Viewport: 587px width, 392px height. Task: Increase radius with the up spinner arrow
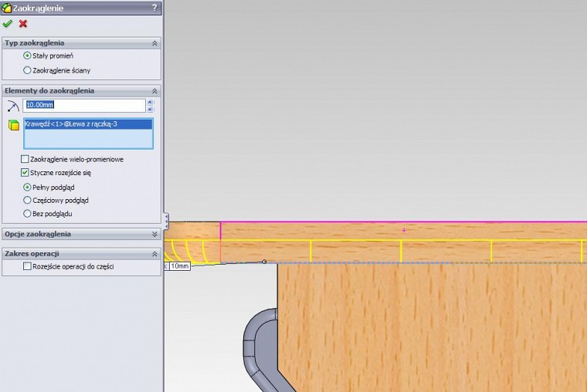[x=150, y=102]
